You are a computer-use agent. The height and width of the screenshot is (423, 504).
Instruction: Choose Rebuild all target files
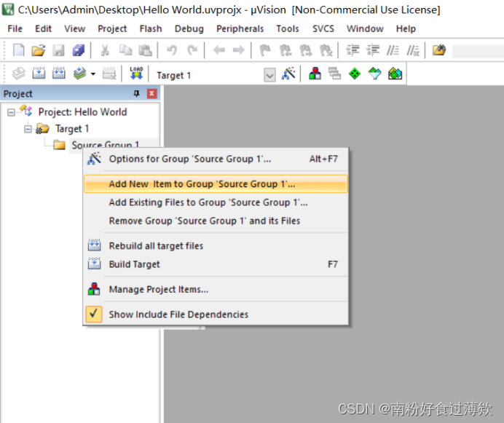(216, 246)
